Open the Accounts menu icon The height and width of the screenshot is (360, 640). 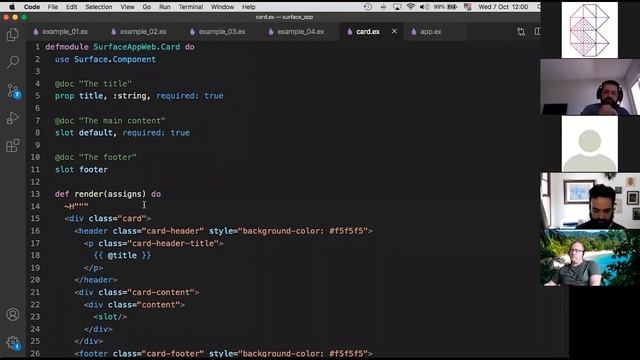pos(13,314)
